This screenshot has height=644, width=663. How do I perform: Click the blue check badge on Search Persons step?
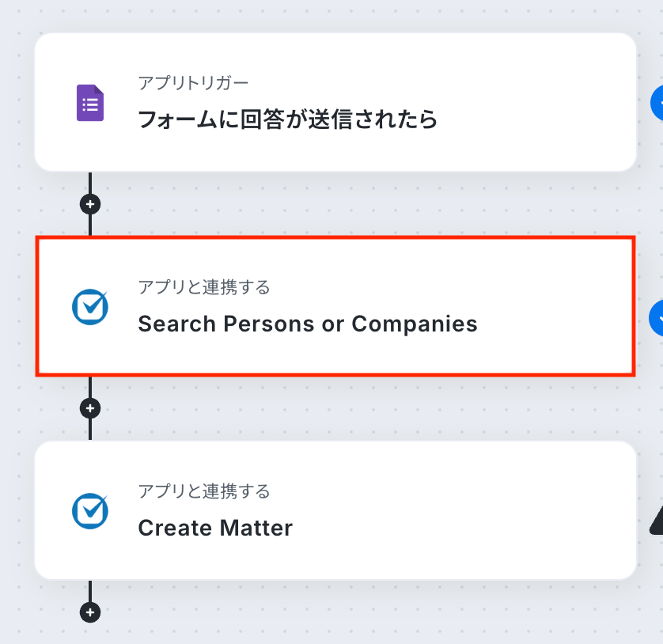click(657, 317)
